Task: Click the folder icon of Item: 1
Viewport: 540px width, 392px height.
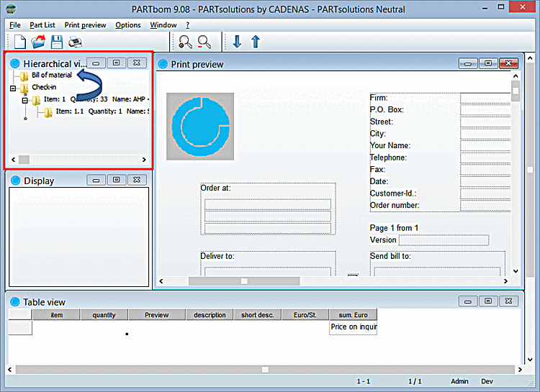Action: point(36,100)
